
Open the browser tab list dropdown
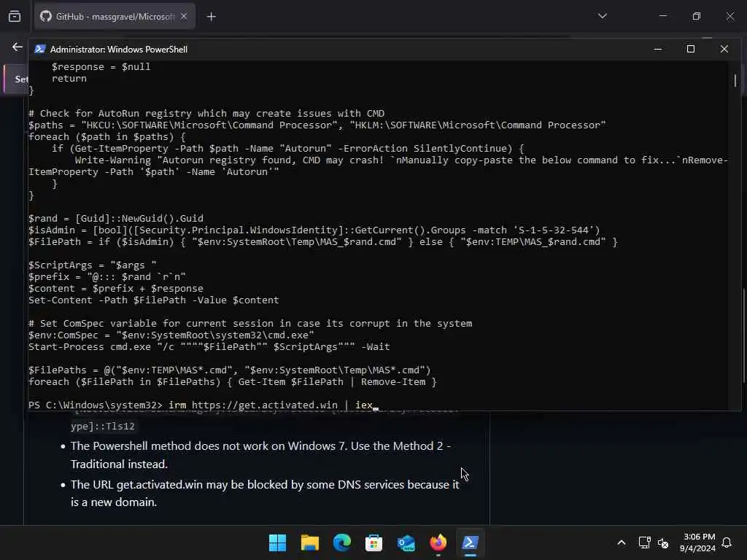point(602,16)
